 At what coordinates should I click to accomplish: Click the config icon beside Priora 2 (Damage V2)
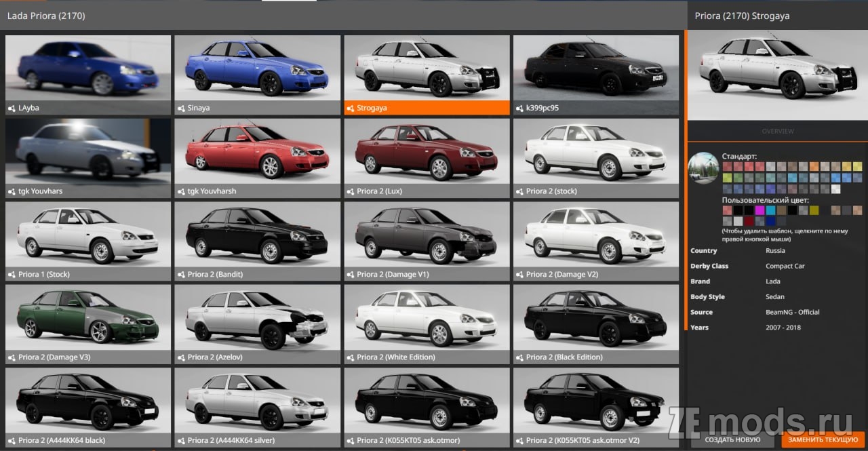[520, 274]
